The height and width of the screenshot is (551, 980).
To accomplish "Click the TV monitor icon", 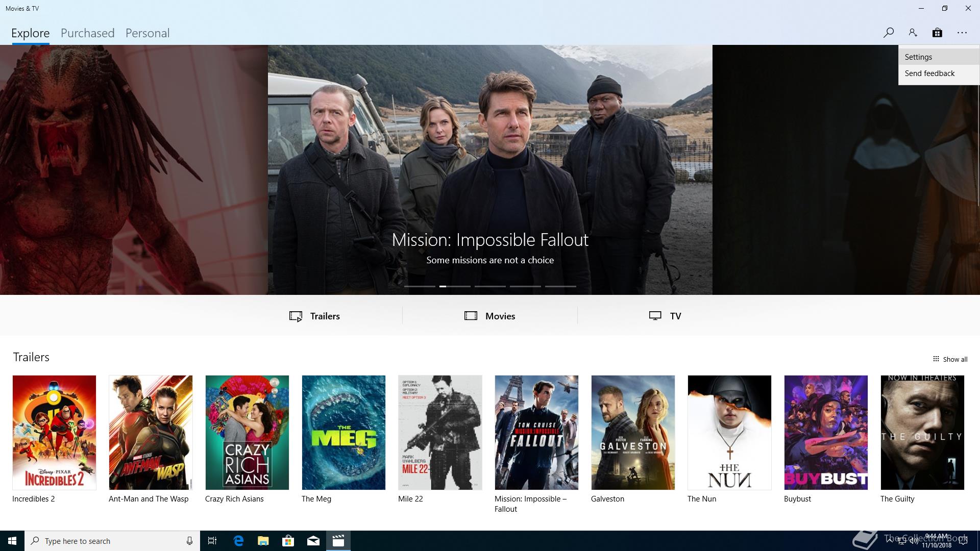I will [x=655, y=316].
